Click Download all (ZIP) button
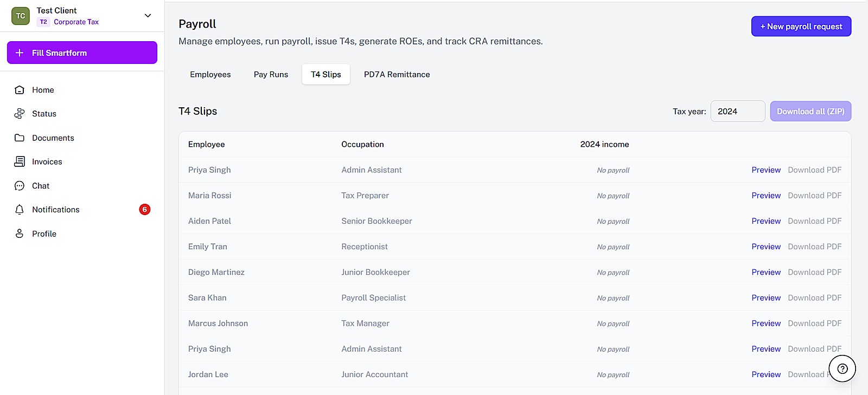 [810, 111]
